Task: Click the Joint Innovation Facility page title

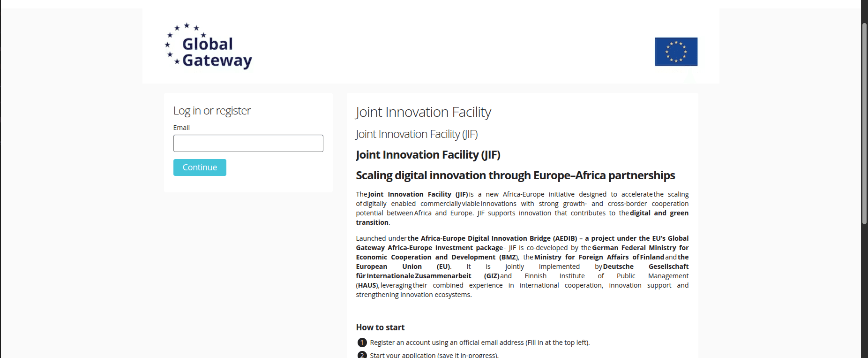Action: coord(423,112)
